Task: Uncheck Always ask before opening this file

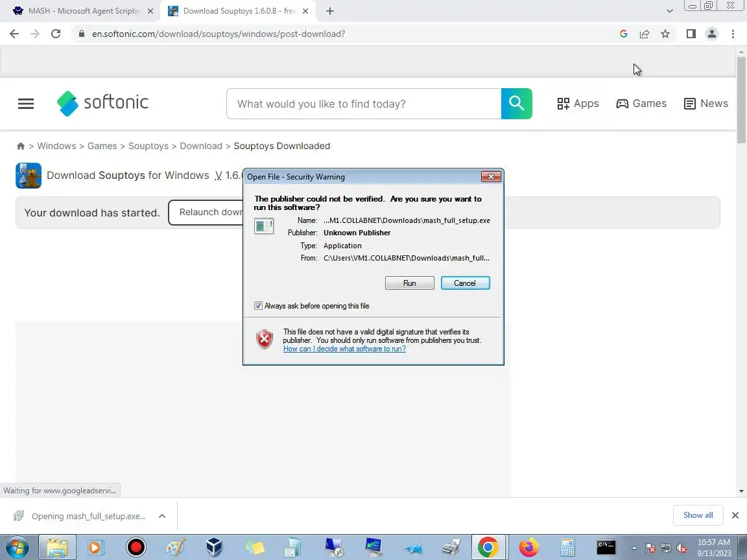Action: point(258,306)
